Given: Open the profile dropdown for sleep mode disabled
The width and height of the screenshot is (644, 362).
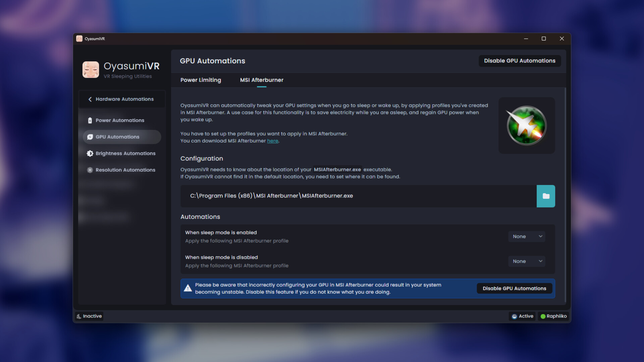Looking at the screenshot, I should (527, 261).
